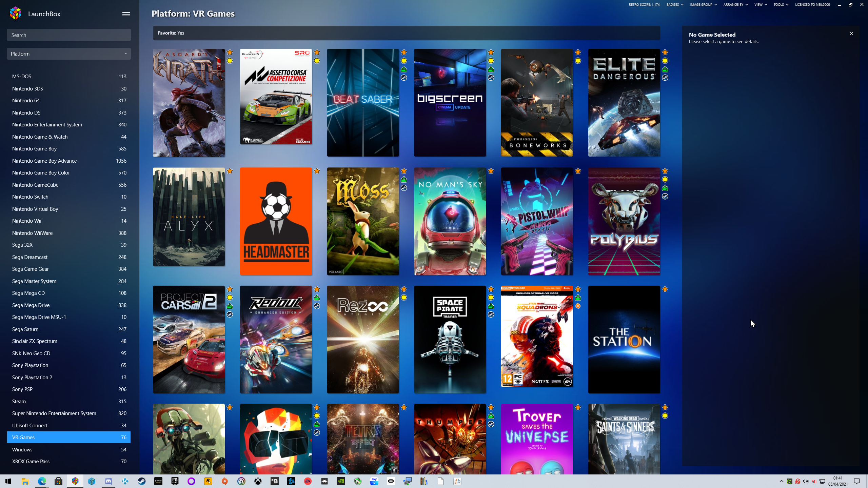Click the yellow badge beside Boneworks

coord(578,61)
